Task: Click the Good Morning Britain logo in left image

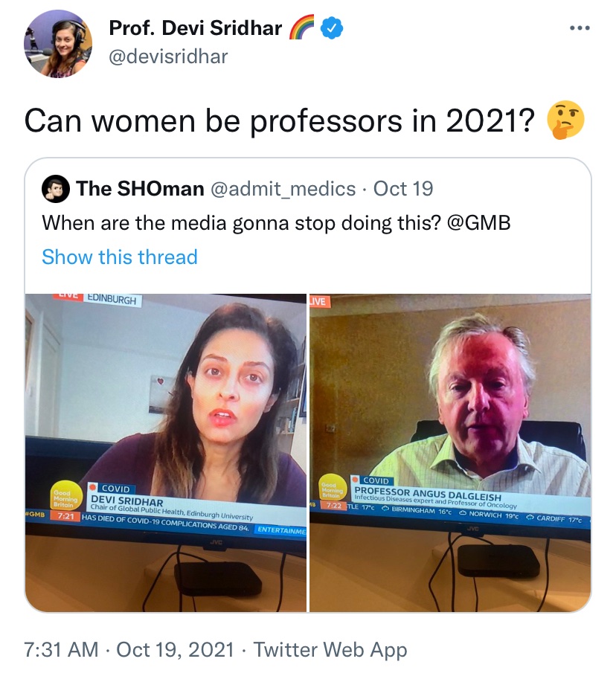Action: 65,499
